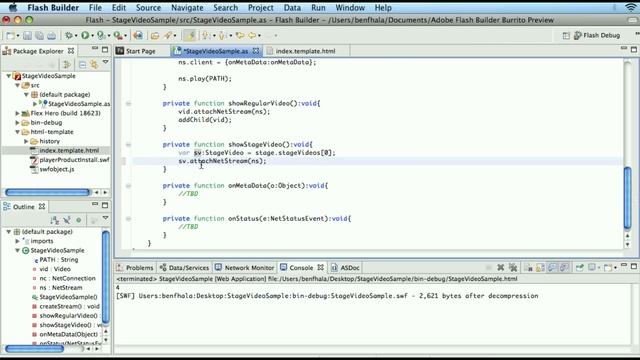Viewport: 640px width, 360px height.
Task: Toggle Sort in the Outline toolbar
Action: coord(55,220)
